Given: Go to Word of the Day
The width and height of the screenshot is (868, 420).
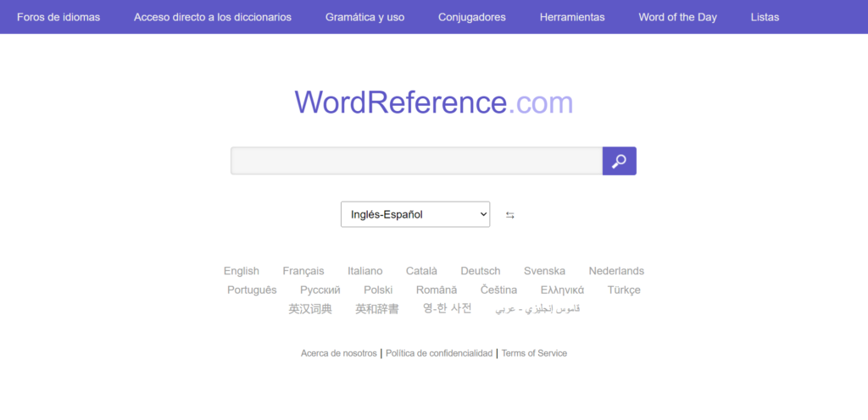Looking at the screenshot, I should (677, 17).
